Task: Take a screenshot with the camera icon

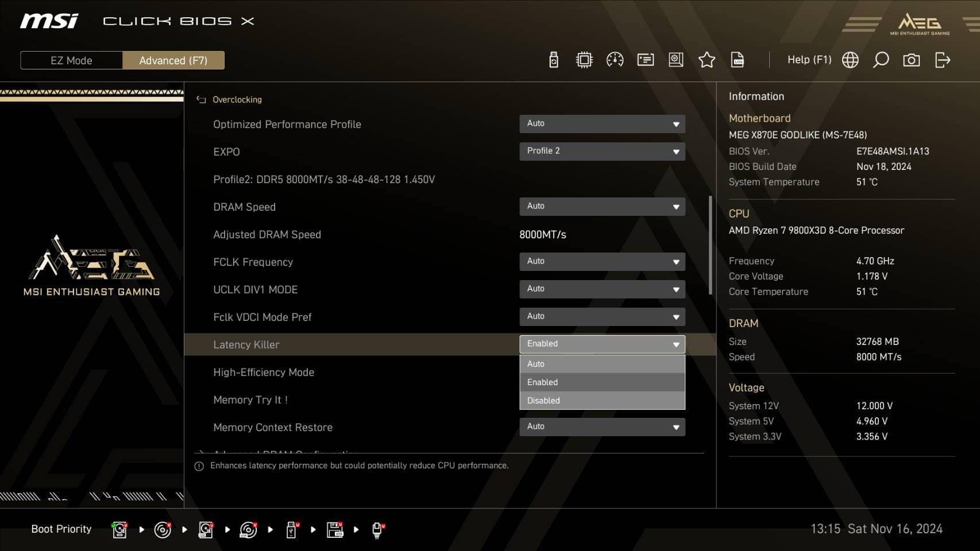Action: (x=912, y=59)
